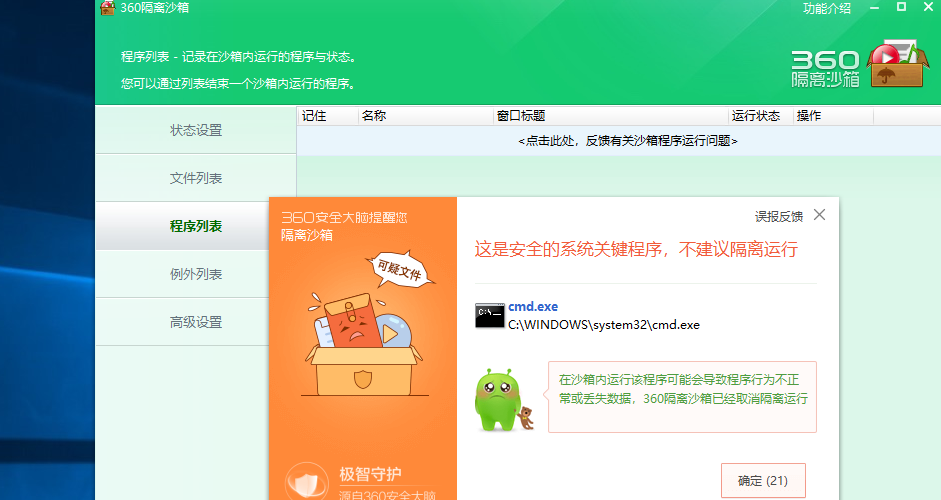Close the 360隔离沙箱 window
Image resolution: width=941 pixels, height=500 pixels.
(928, 7)
